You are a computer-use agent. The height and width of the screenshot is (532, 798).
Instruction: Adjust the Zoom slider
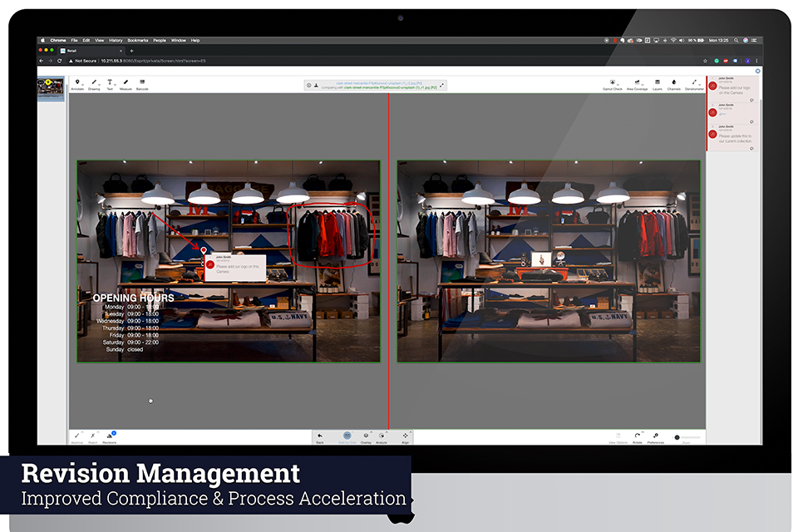677,437
